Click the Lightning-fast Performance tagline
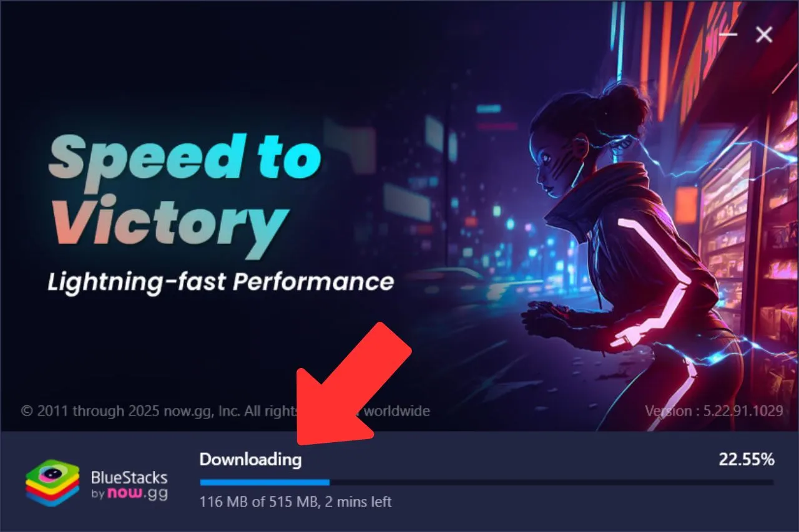The height and width of the screenshot is (532, 799). pos(221,283)
